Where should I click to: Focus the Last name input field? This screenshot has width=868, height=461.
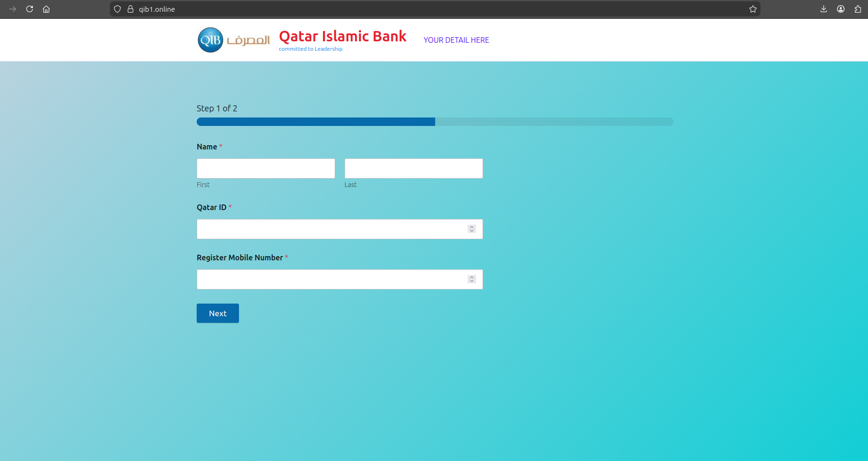413,168
